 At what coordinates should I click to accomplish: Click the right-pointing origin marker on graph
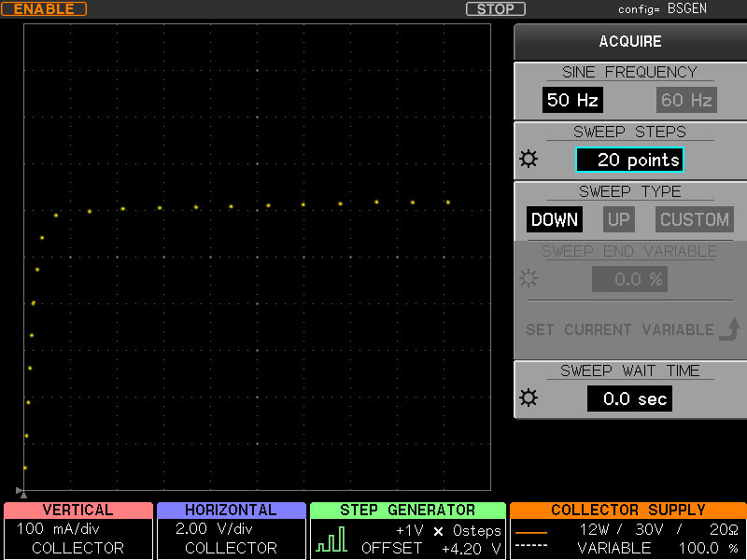pos(19,490)
